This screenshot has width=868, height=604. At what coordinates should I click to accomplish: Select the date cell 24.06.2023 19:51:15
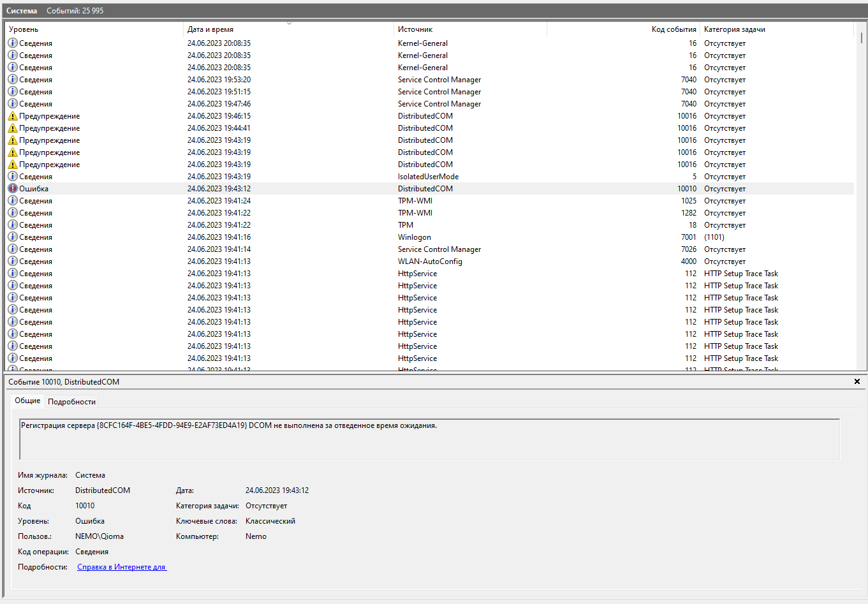click(219, 92)
